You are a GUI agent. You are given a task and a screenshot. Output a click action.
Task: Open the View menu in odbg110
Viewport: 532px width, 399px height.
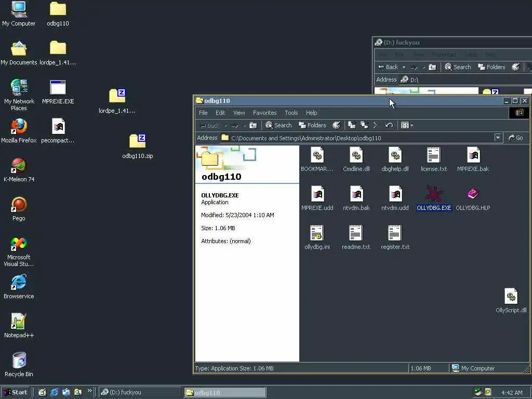coord(239,113)
